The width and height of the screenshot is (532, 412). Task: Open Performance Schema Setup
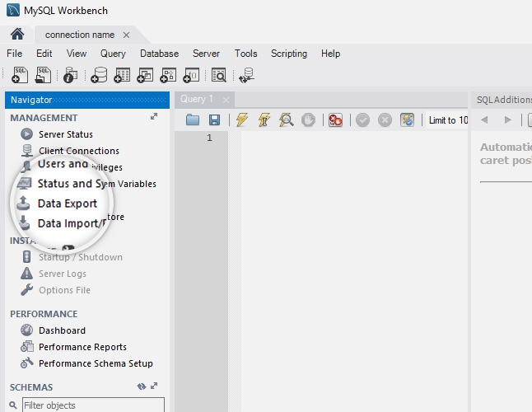[96, 363]
